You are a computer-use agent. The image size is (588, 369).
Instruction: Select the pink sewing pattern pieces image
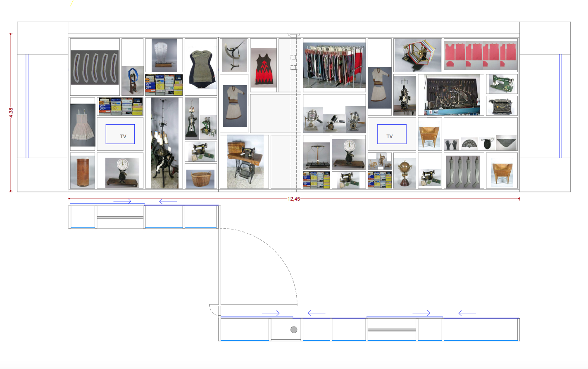(x=481, y=56)
